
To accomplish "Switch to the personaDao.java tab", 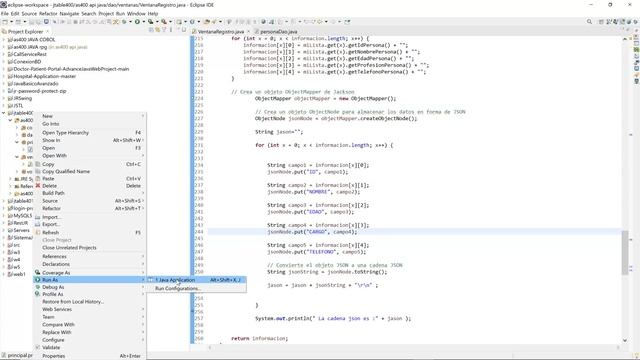I will (276, 31).
